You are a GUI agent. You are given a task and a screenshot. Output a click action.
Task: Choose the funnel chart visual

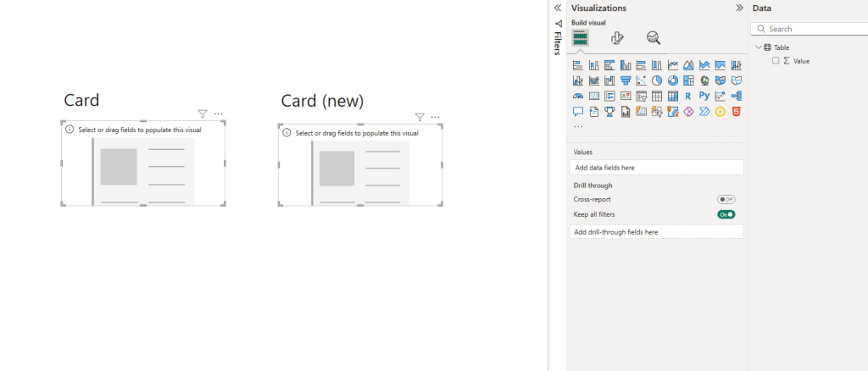[x=626, y=80]
